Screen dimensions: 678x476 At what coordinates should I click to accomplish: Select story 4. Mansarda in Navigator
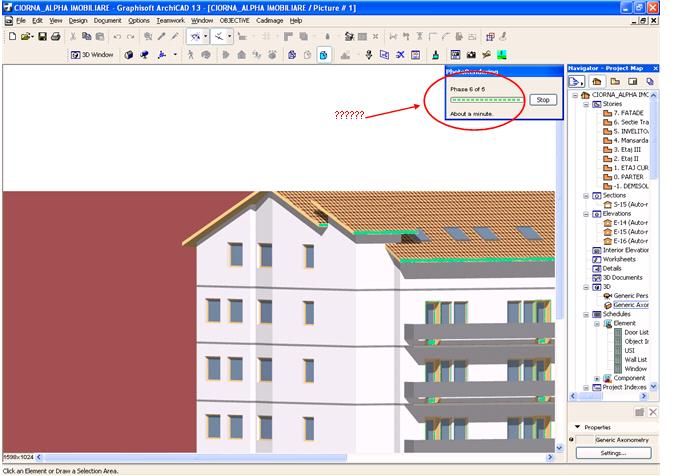(626, 141)
